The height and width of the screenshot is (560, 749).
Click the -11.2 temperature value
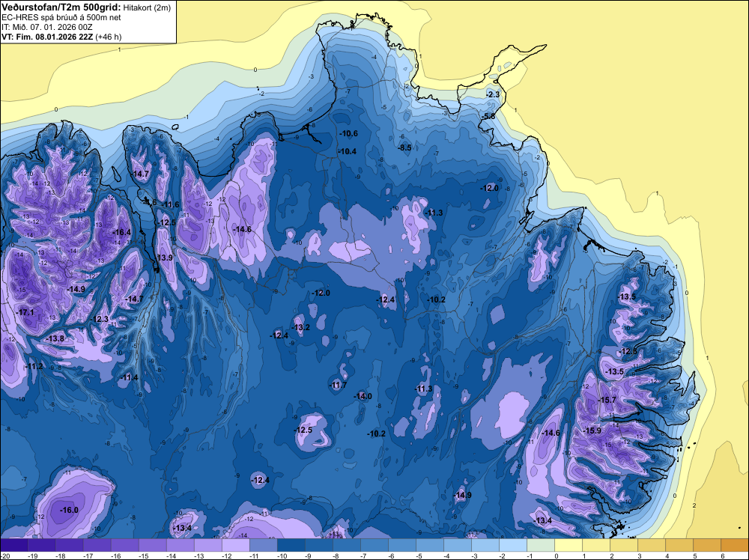point(34,366)
